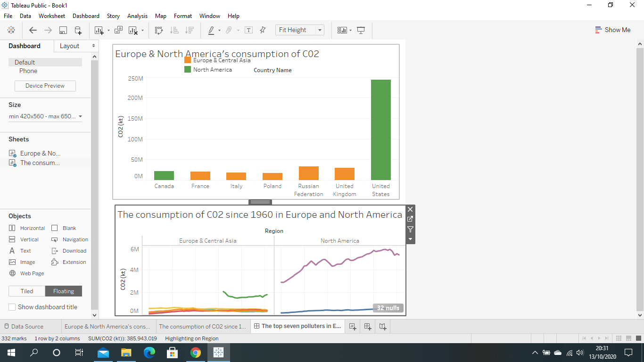Open the Format menu

pos(183,16)
